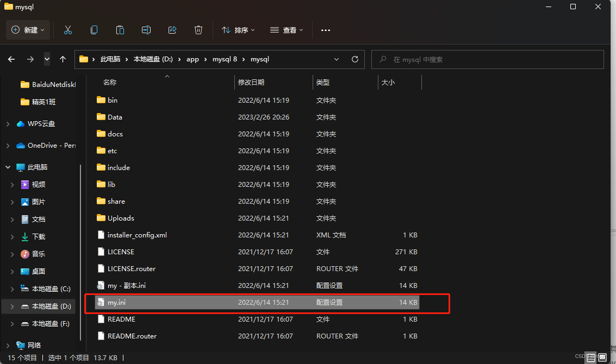Switch to details view icon in status bar

pos(591,357)
